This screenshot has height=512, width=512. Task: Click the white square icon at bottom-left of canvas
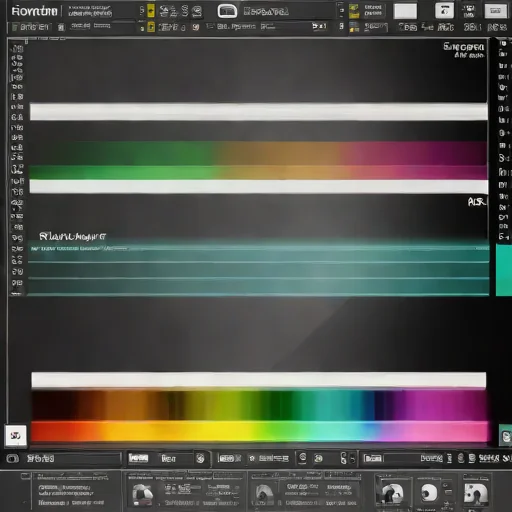pos(15,435)
